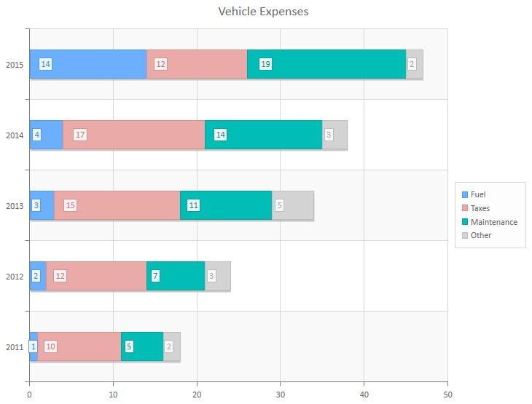The height and width of the screenshot is (404, 532).
Task: Toggle the Fuel series legend label
Action: (478, 194)
